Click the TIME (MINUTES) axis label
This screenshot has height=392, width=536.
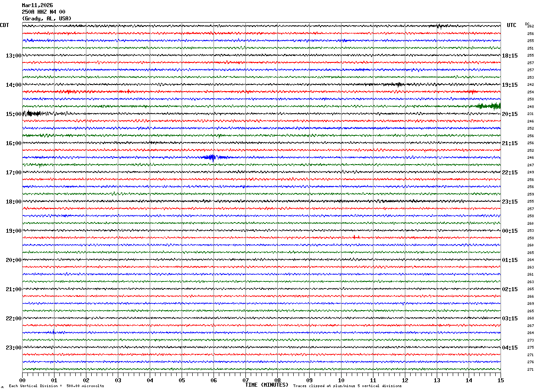pos(267,385)
